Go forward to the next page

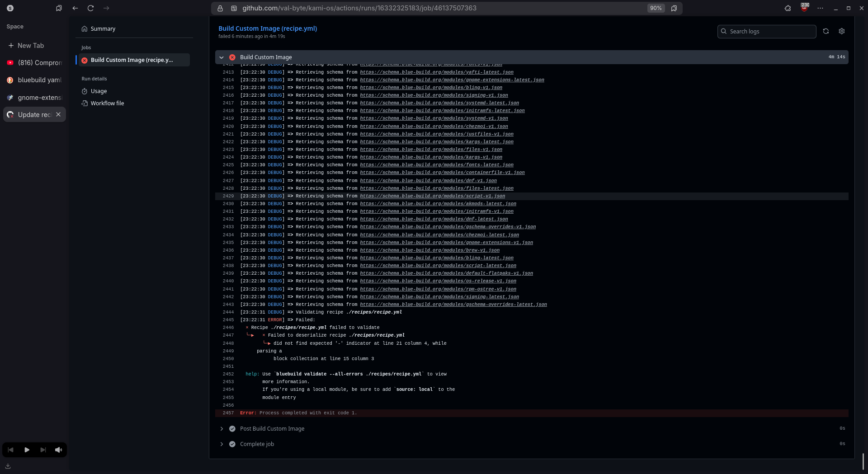106,8
